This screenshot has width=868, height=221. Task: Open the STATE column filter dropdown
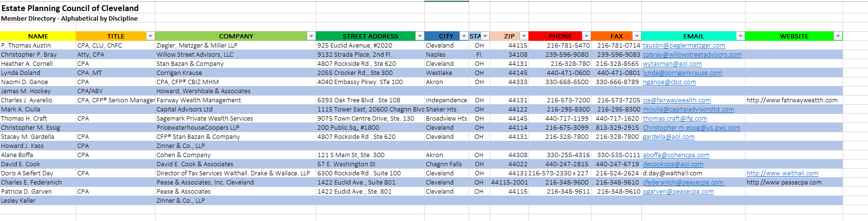[485, 36]
